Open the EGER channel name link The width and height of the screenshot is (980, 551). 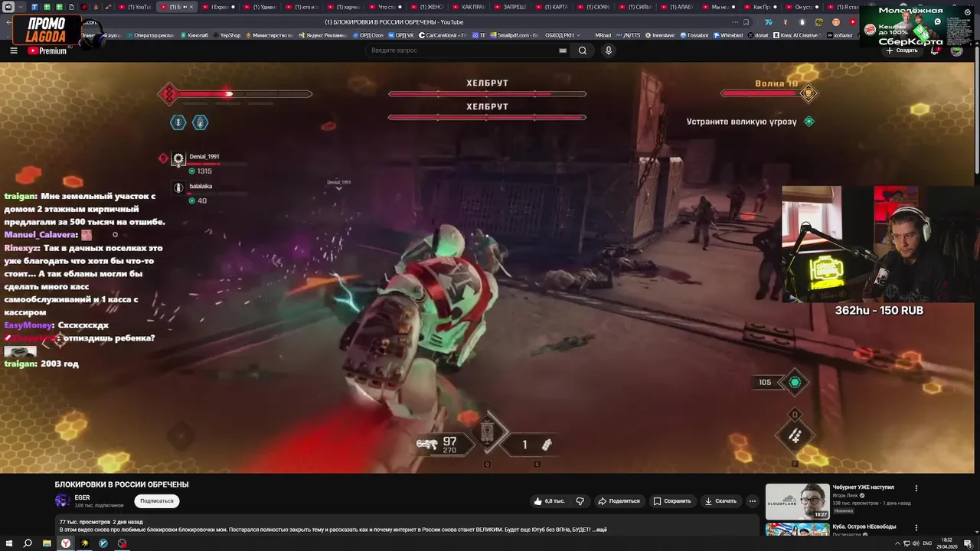tap(82, 497)
